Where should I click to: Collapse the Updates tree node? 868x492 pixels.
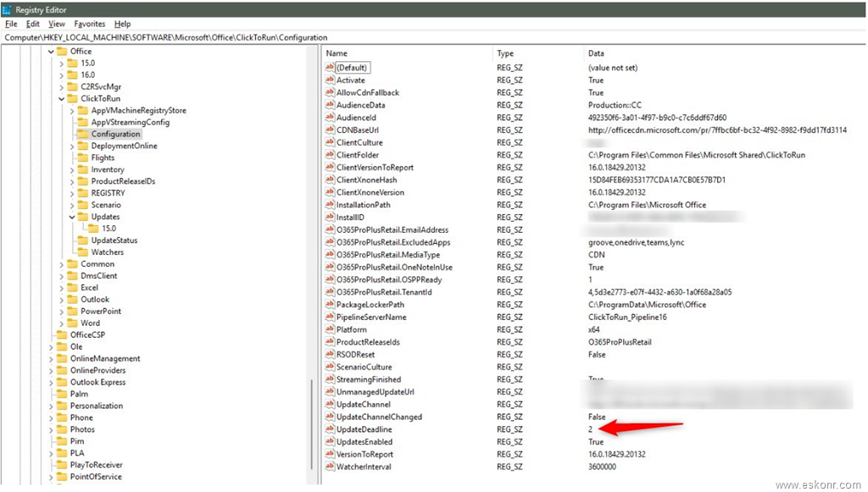[72, 217]
